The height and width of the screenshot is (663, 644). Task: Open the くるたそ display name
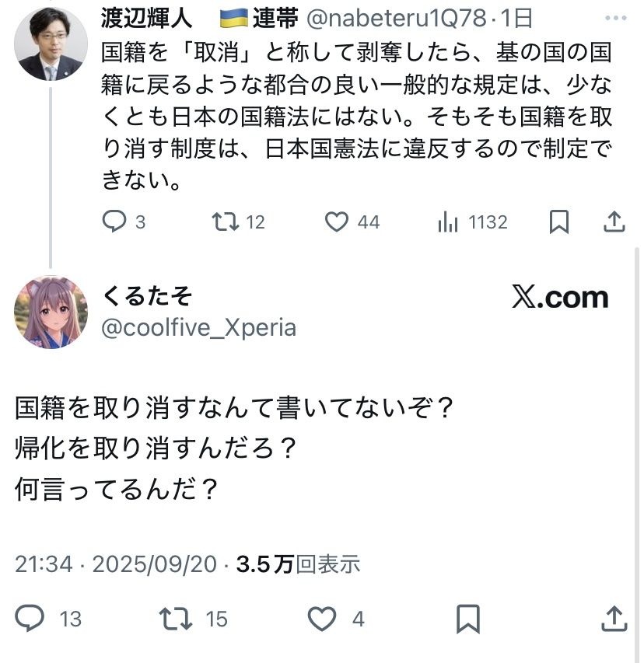(147, 296)
